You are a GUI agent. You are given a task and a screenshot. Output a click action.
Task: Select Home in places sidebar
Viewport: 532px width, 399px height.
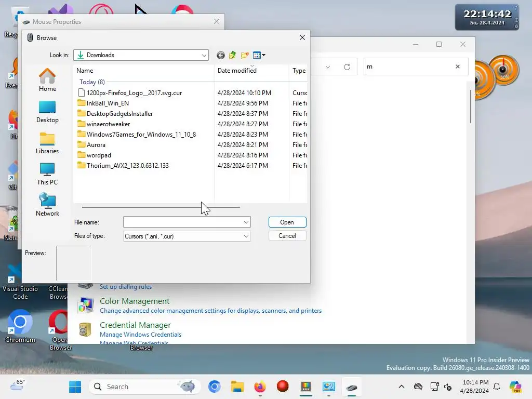(x=47, y=79)
